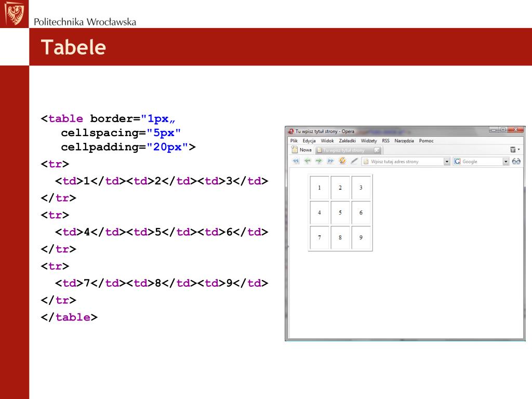
Task: Click the Google search engine icon
Action: [457, 162]
